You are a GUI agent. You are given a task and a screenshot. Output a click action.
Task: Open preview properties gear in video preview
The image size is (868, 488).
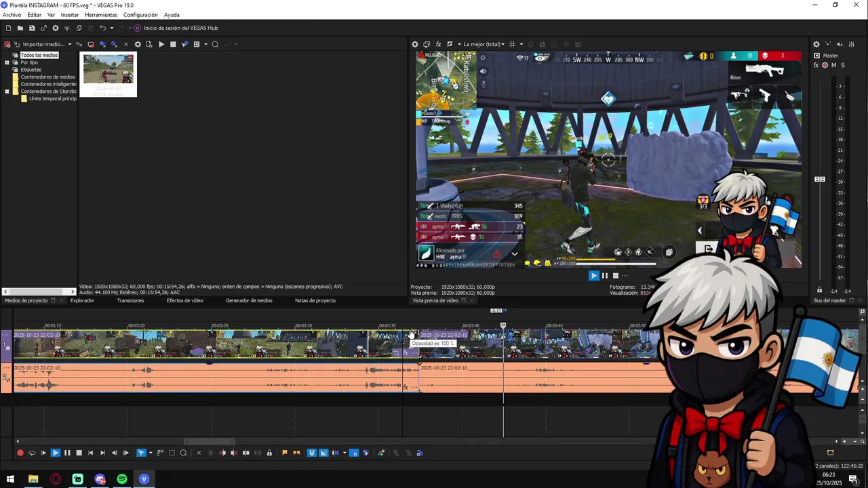[x=415, y=44]
